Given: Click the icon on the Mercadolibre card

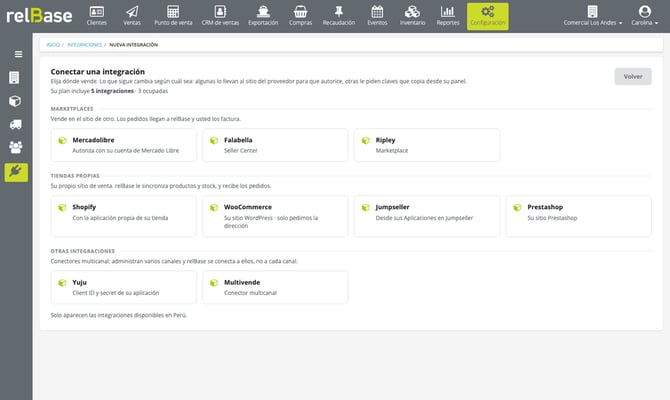Looking at the screenshot, I should 62,141.
